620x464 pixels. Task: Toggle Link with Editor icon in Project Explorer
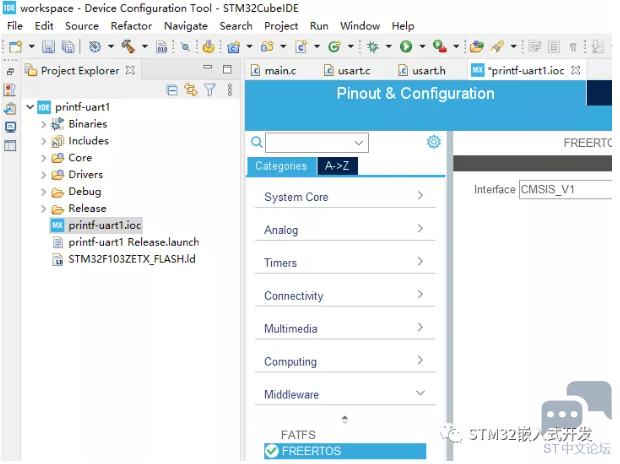point(191,90)
